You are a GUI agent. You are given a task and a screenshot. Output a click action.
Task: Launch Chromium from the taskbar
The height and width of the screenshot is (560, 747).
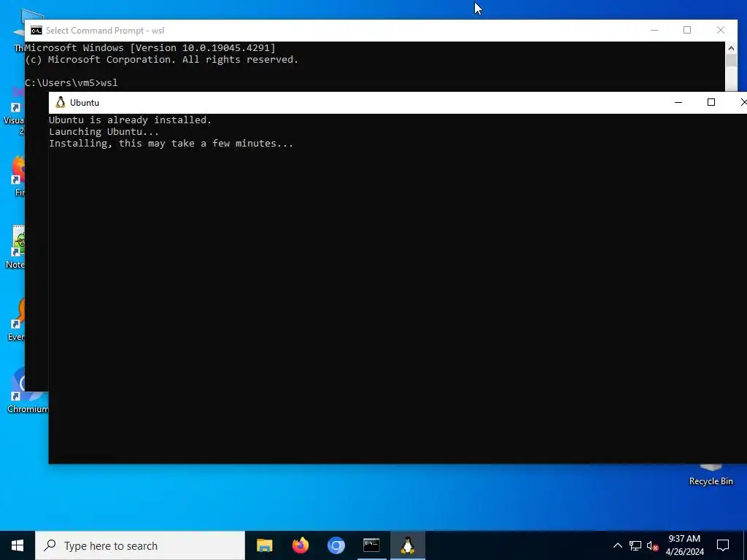[x=336, y=545]
